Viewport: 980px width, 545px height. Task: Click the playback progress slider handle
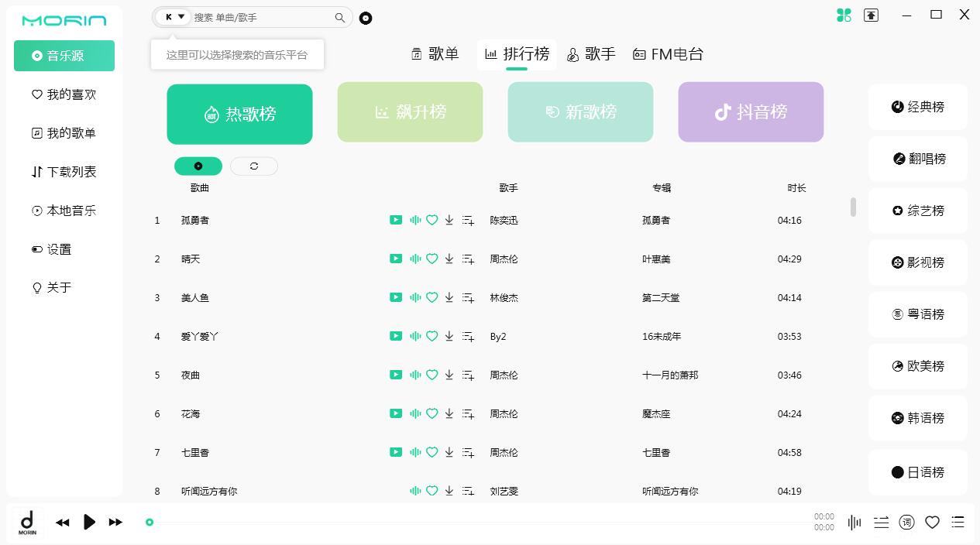pyautogui.click(x=150, y=523)
